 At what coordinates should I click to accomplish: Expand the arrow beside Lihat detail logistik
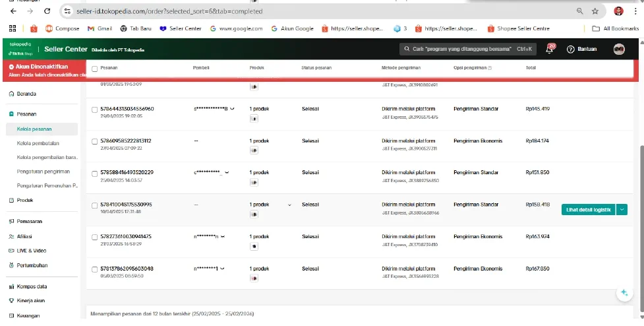[623, 209]
